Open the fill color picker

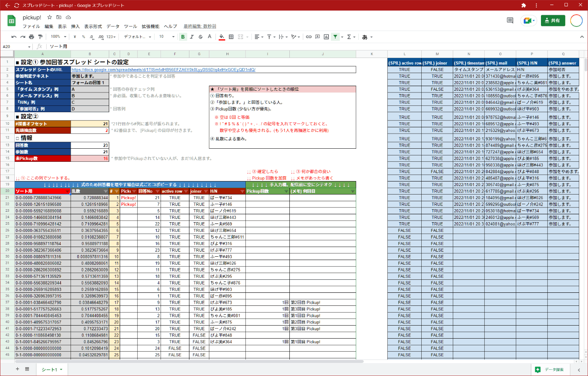coord(222,37)
